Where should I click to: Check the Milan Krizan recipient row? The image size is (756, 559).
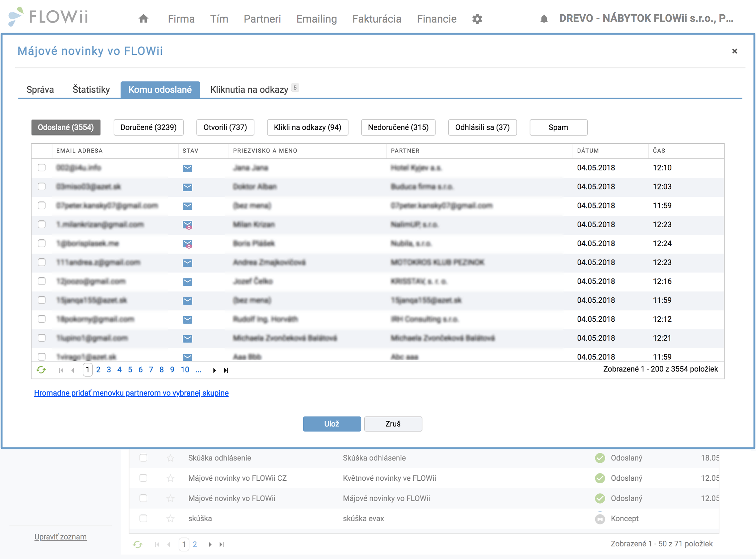[x=42, y=224]
